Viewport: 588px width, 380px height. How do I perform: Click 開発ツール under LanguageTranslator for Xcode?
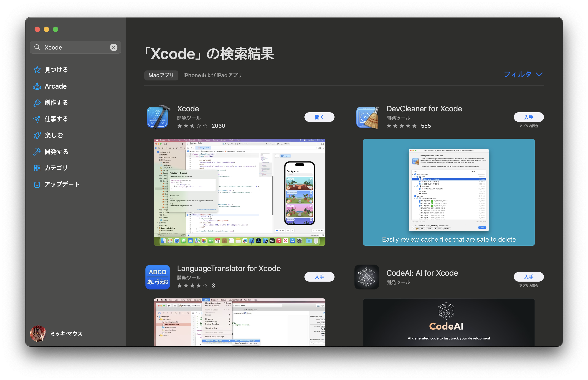coord(189,278)
